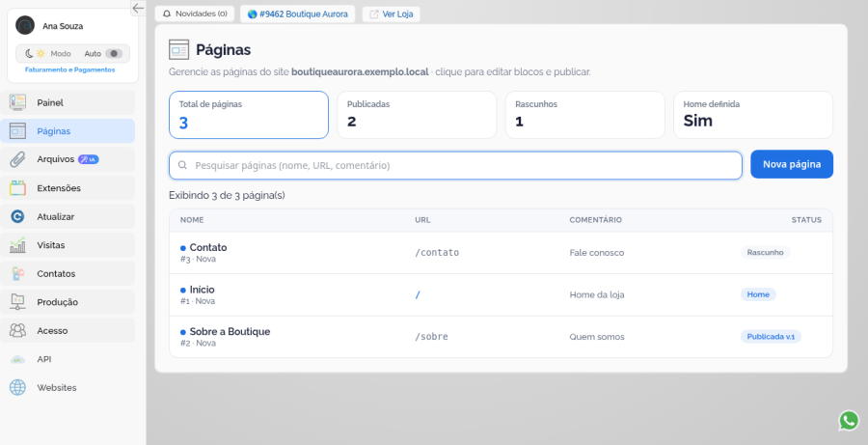
Task: Click the Home definida card
Action: [753, 115]
